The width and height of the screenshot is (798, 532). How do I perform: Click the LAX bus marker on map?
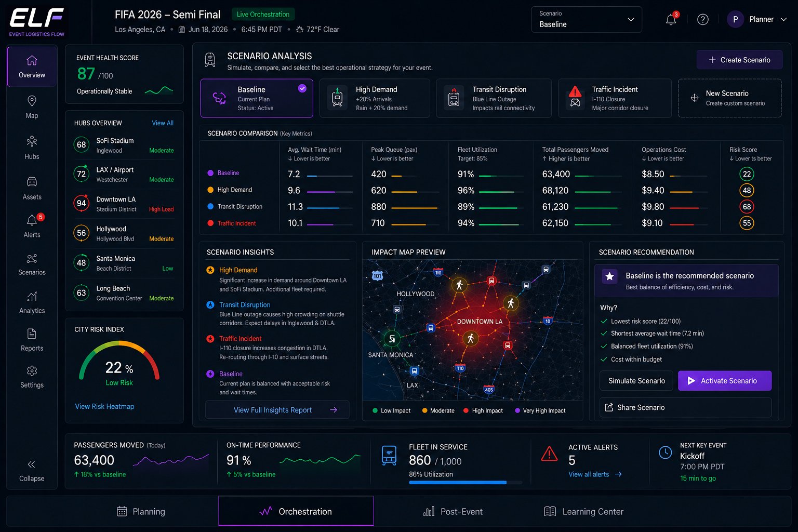click(414, 371)
